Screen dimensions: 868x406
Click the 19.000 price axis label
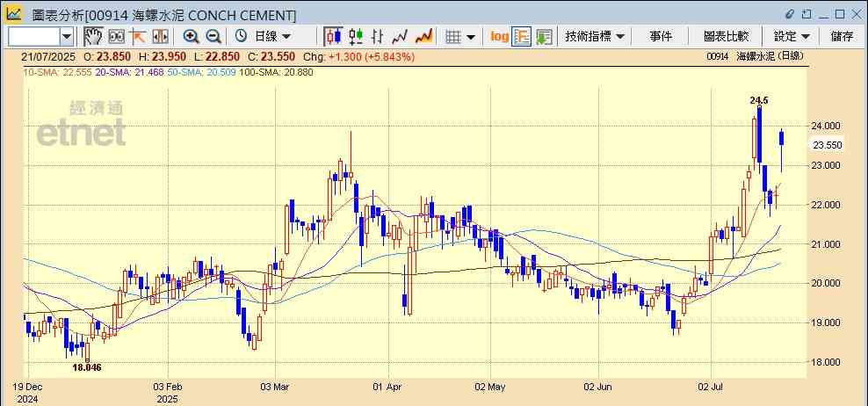pos(827,323)
